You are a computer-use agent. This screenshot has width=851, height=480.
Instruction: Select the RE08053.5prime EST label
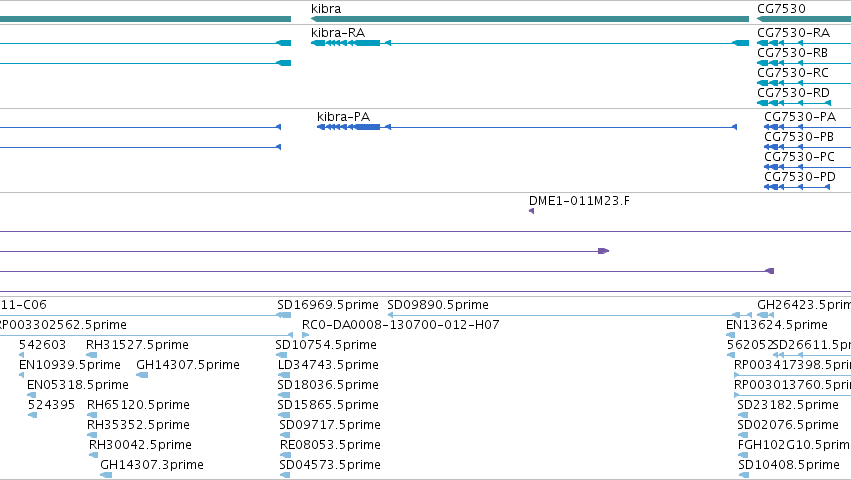click(x=330, y=445)
